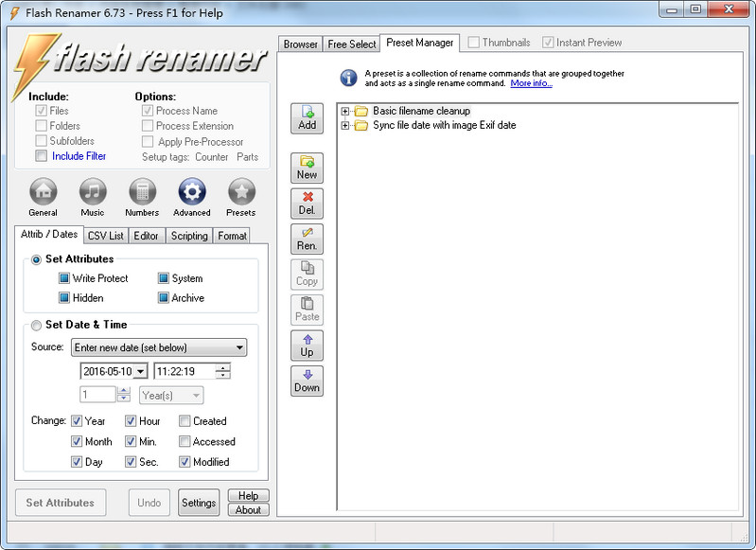Select the Preset Manager tab
The image size is (756, 550).
(x=419, y=43)
